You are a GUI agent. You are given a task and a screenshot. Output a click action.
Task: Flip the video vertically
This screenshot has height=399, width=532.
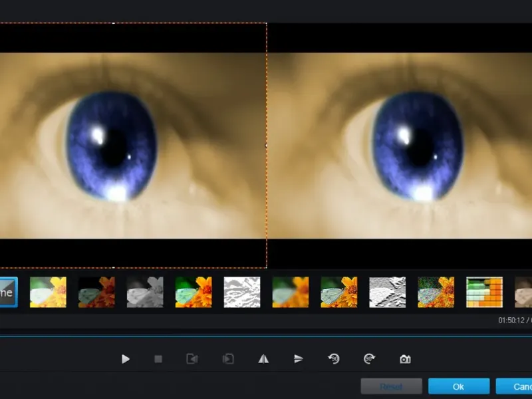299,359
